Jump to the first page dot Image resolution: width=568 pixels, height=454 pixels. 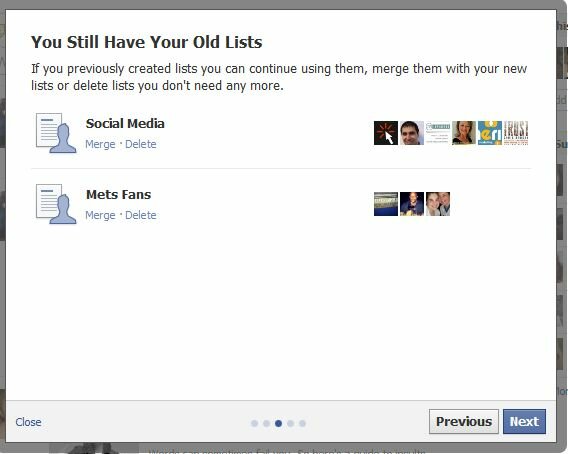(254, 423)
